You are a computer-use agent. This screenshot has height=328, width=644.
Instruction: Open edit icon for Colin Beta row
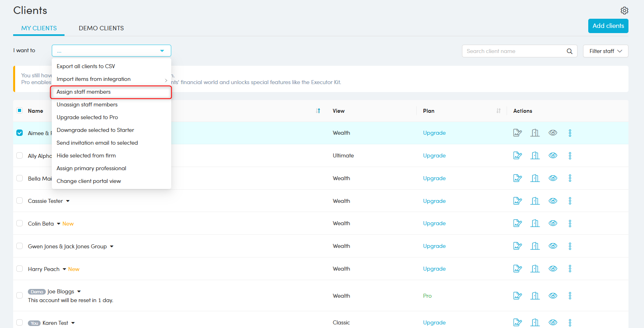pyautogui.click(x=517, y=224)
